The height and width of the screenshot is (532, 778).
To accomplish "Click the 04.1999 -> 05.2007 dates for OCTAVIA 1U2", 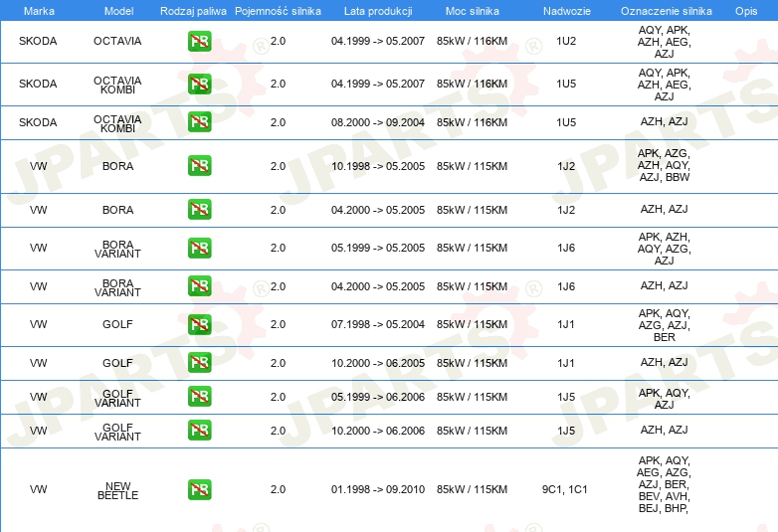I will pyautogui.click(x=378, y=41).
